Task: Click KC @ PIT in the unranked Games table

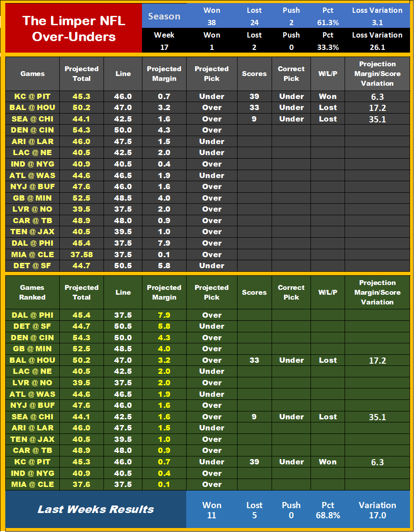Action: tap(32, 96)
